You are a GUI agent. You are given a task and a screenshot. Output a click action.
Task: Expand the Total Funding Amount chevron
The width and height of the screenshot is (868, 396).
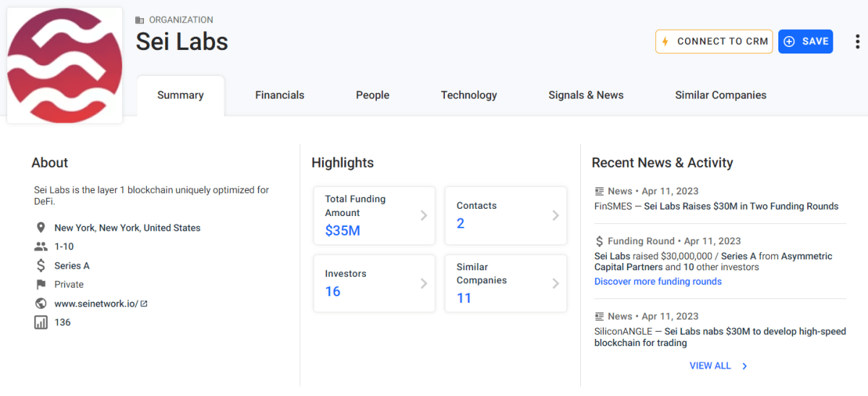tap(424, 215)
